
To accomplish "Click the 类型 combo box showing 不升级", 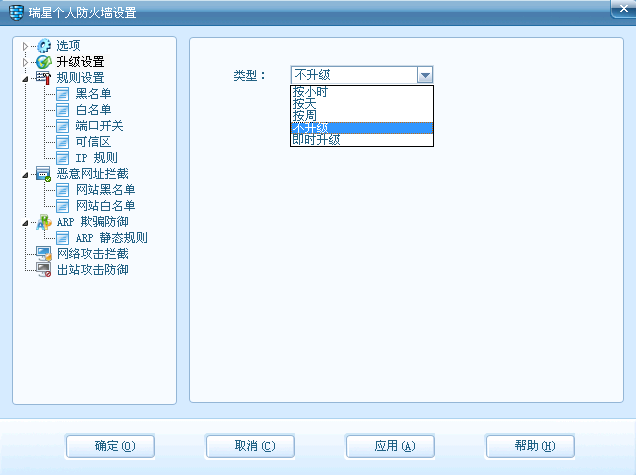I will tap(362, 75).
